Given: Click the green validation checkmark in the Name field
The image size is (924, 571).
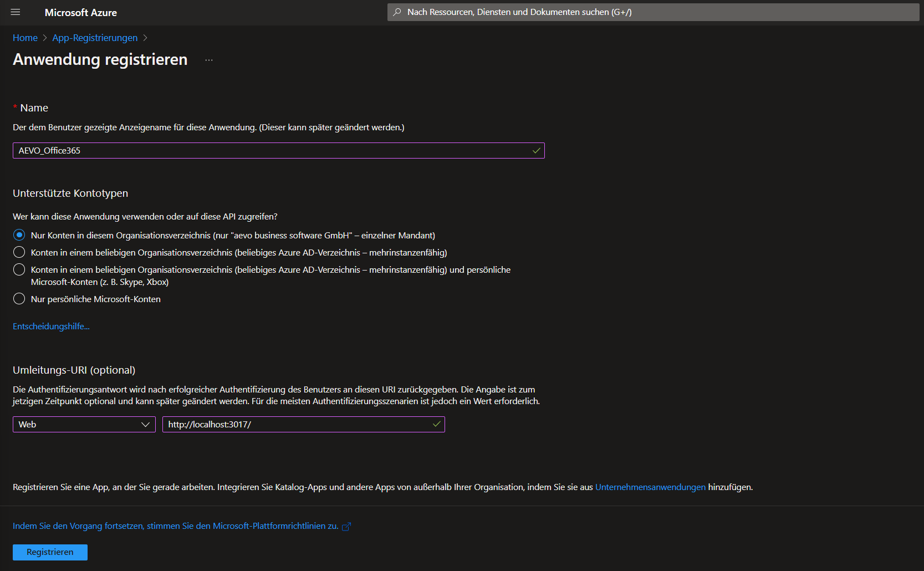Looking at the screenshot, I should pos(535,150).
